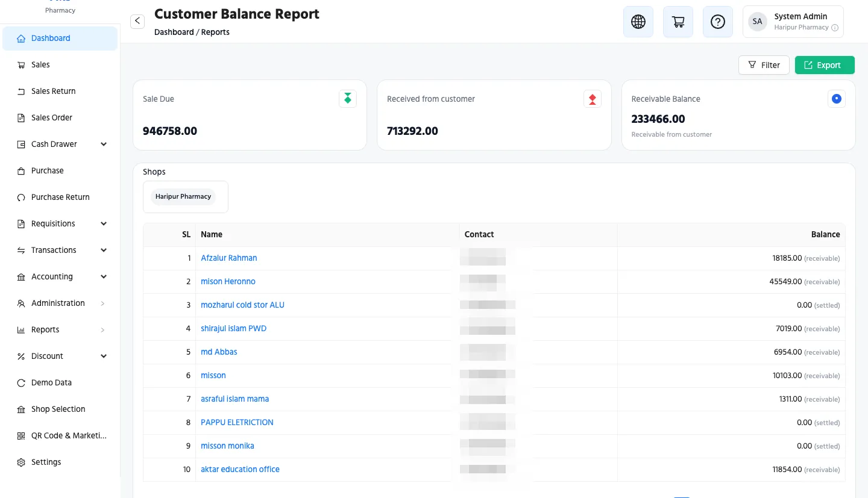The image size is (868, 498).
Task: Click the QR Code icon in sidebar
Action: click(21, 436)
